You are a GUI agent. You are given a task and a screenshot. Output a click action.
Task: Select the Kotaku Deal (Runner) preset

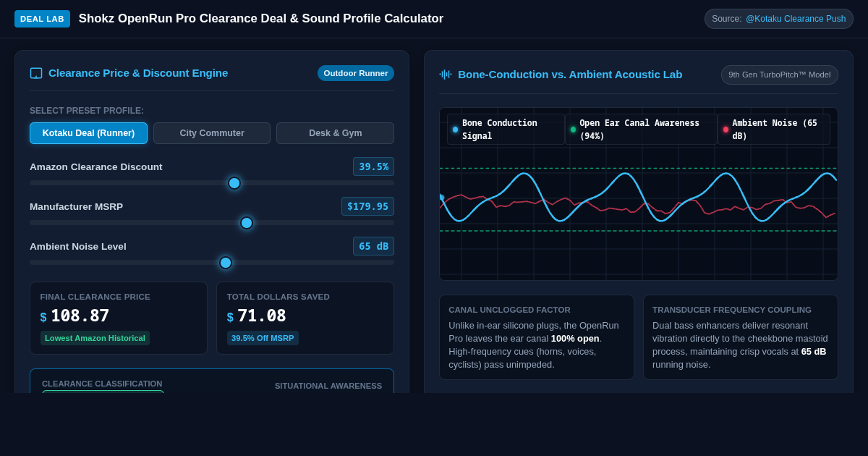(88, 133)
